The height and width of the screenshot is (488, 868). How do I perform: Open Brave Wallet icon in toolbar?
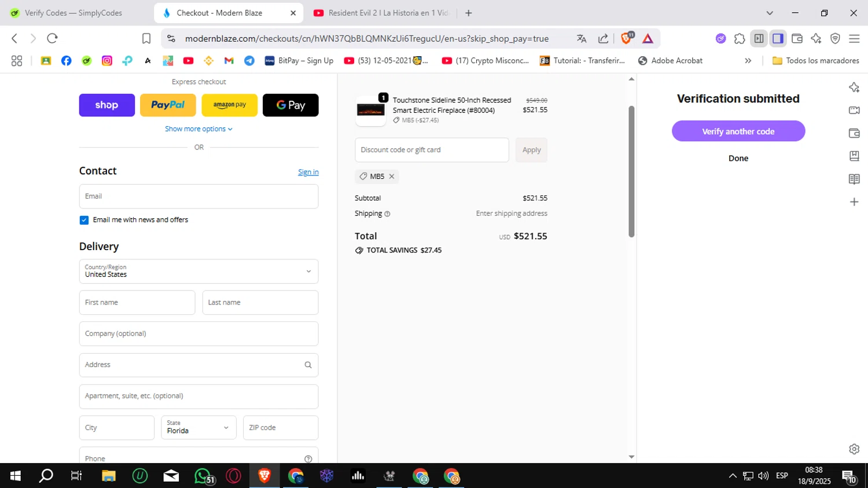tap(797, 39)
